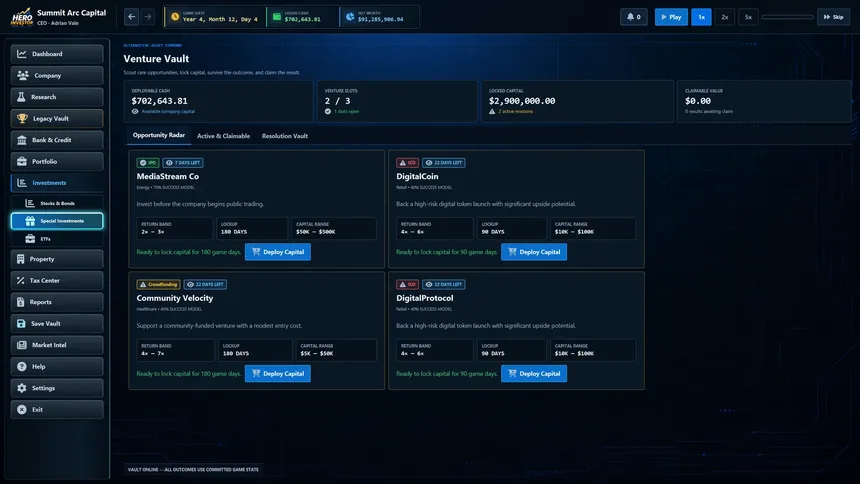860x484 pixels.
Task: Go to the Research page
Action: tap(56, 97)
